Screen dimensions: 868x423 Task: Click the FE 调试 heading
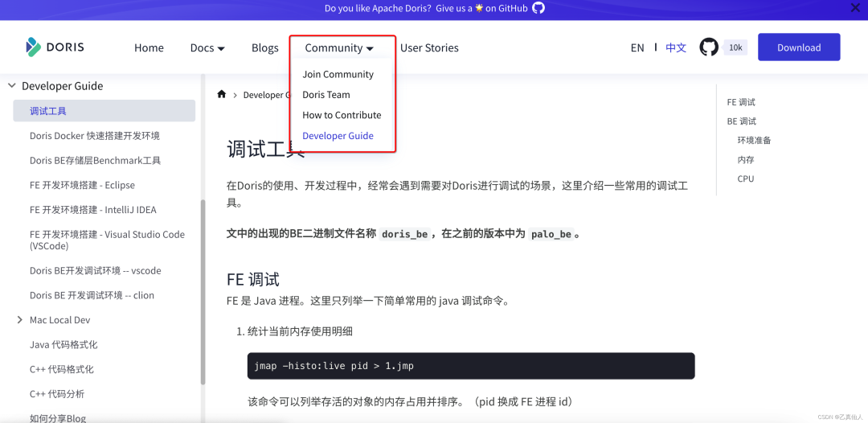(x=253, y=278)
